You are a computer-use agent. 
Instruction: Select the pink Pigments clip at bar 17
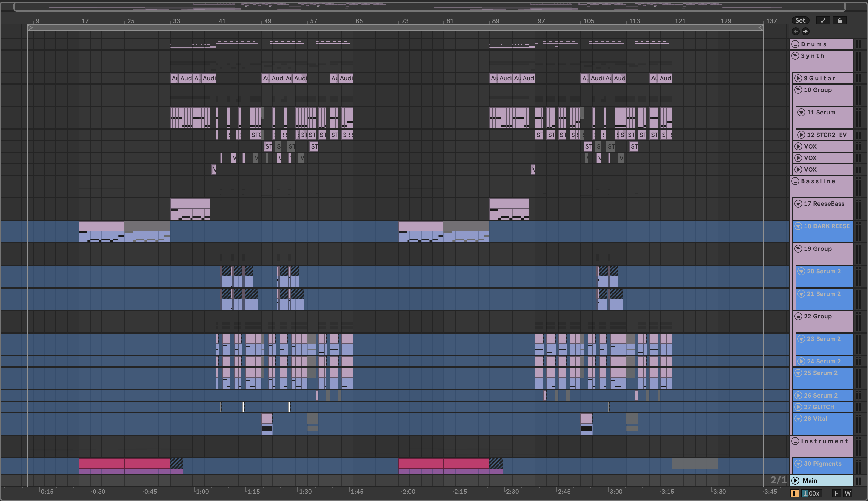click(101, 466)
